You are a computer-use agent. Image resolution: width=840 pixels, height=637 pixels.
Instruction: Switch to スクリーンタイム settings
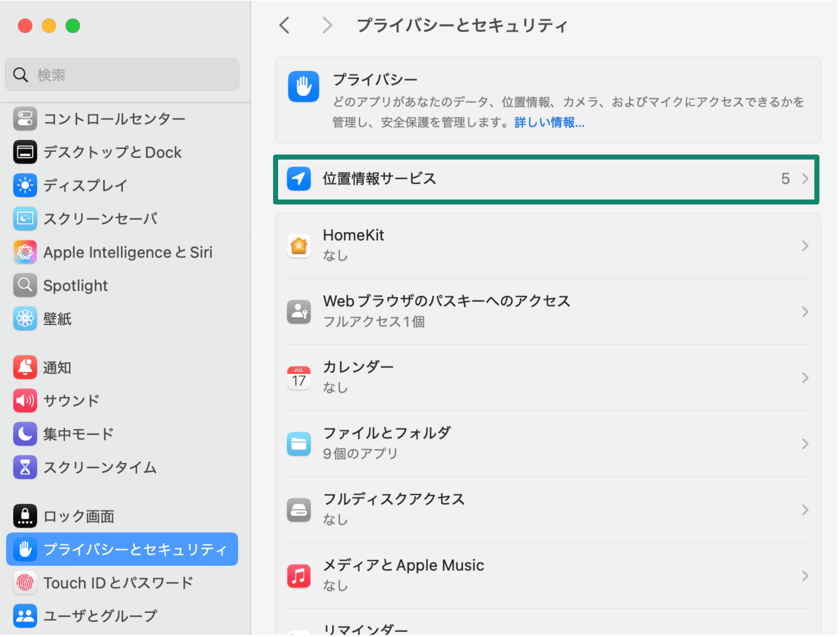99,467
